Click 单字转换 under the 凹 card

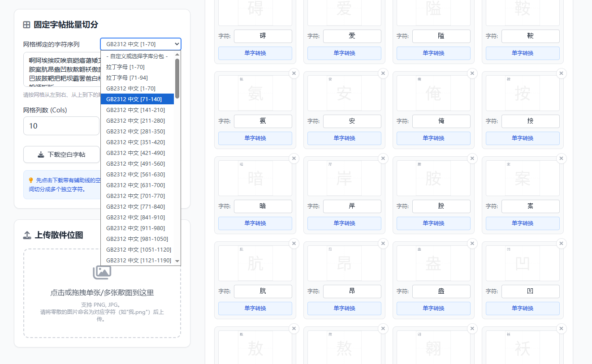tap(523, 308)
